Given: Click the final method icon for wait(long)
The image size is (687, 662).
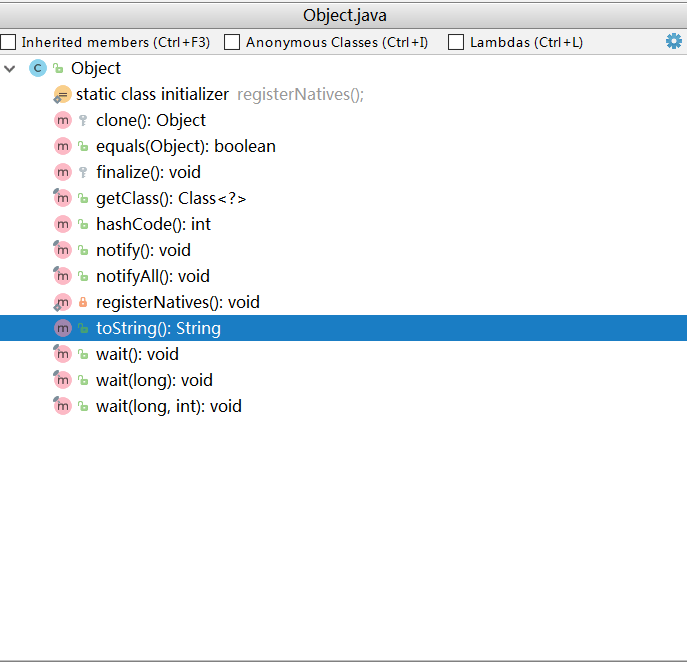Looking at the screenshot, I should tap(62, 380).
